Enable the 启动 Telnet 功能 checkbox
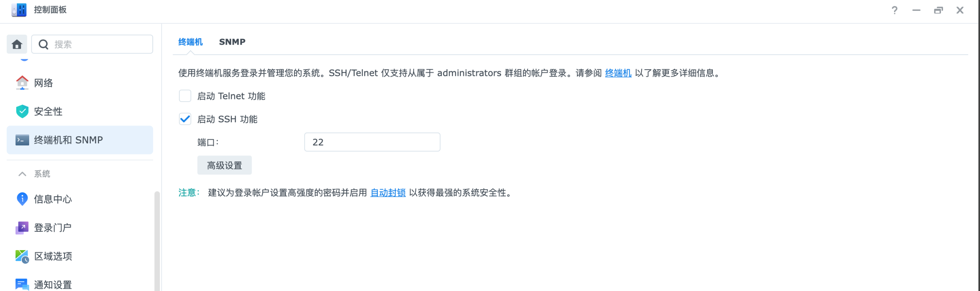This screenshot has width=980, height=291. [185, 96]
